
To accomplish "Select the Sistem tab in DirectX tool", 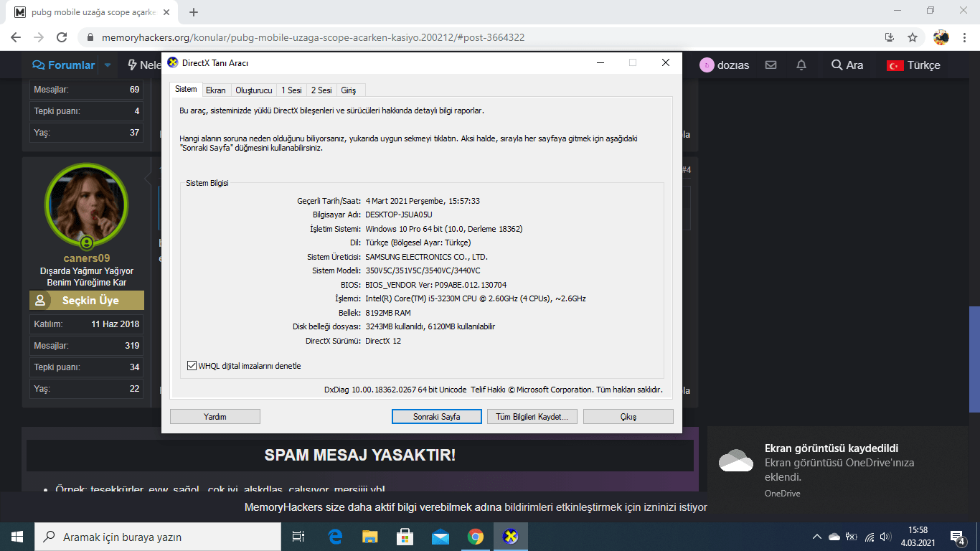I will click(186, 90).
